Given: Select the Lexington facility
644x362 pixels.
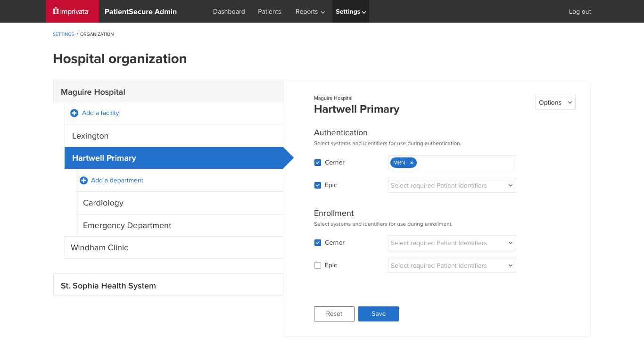Looking at the screenshot, I should (x=174, y=136).
